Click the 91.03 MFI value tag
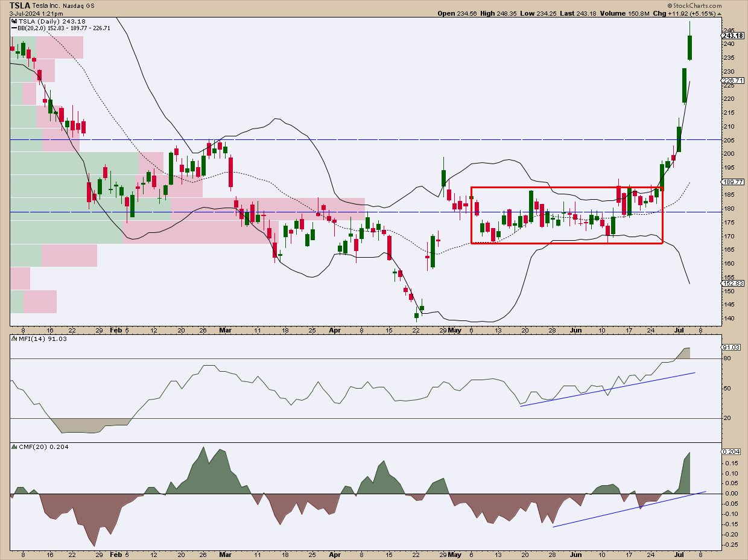The image size is (748, 560). [x=731, y=348]
